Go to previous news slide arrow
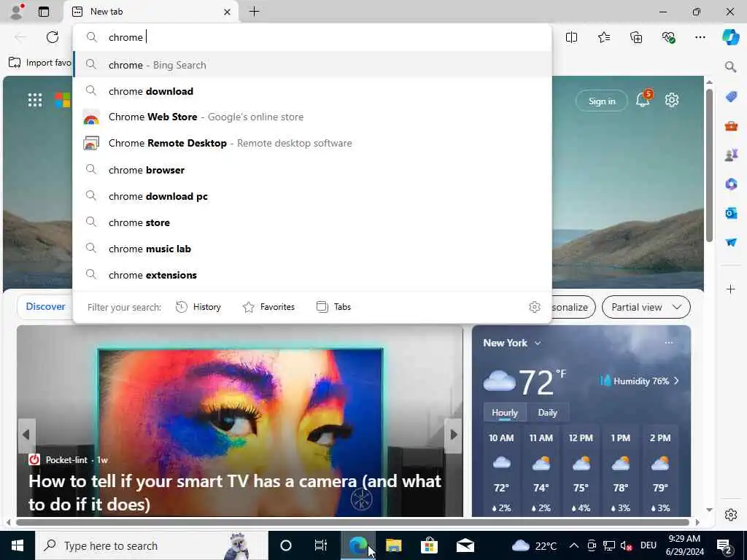 tap(26, 435)
